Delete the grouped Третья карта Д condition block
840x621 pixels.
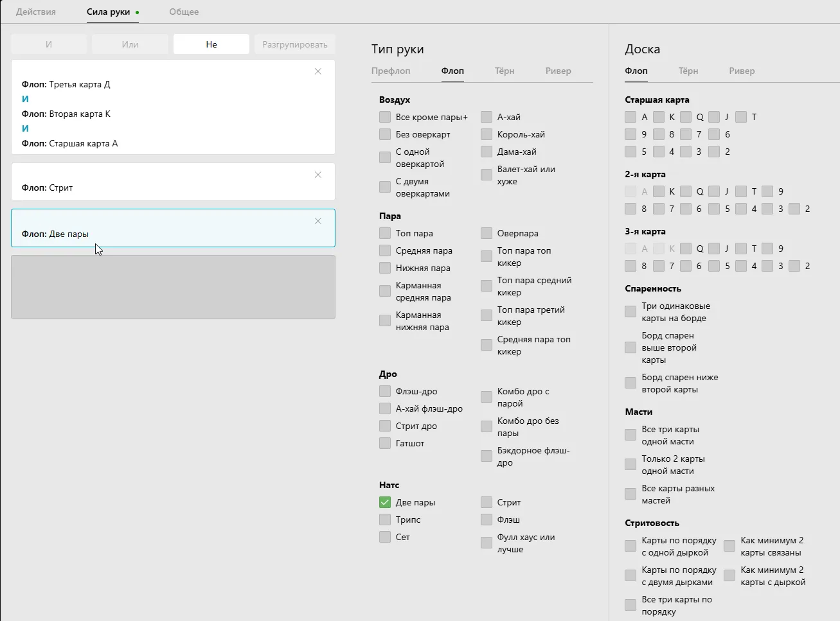tap(317, 71)
